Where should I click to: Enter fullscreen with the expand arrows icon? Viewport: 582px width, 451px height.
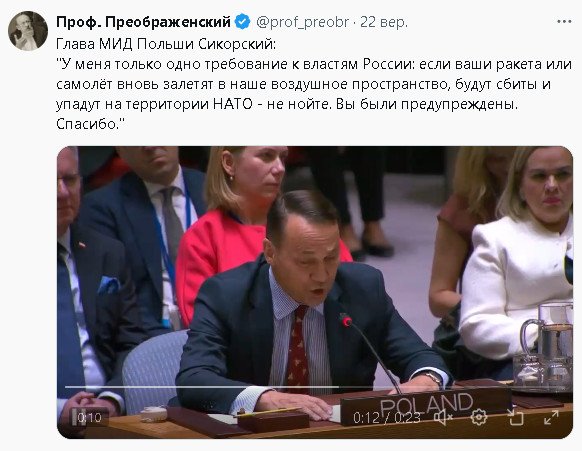click(x=551, y=418)
